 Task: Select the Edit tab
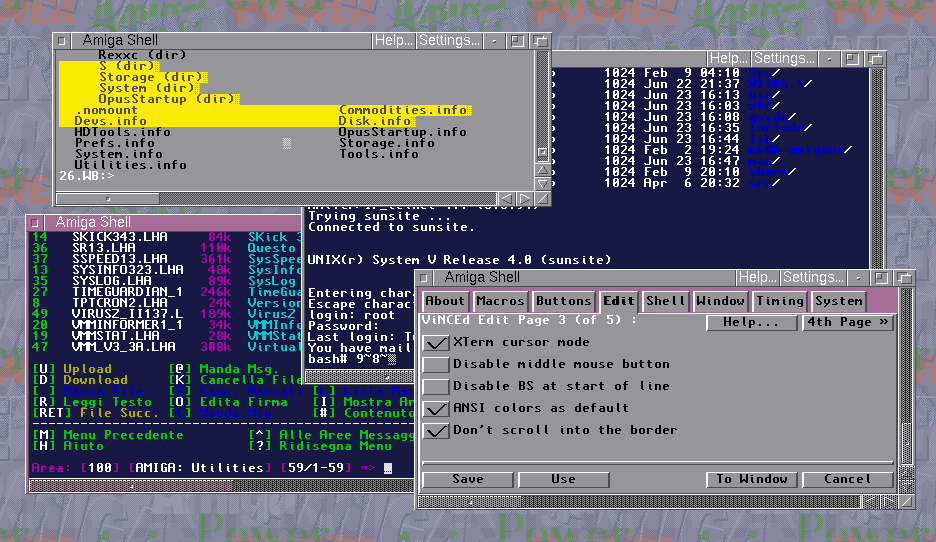click(618, 301)
